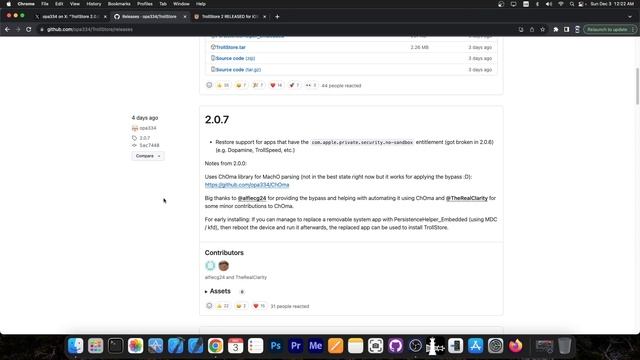Viewport: 640px width, 360px height.
Task: Open a new browser tab
Action: [277, 17]
